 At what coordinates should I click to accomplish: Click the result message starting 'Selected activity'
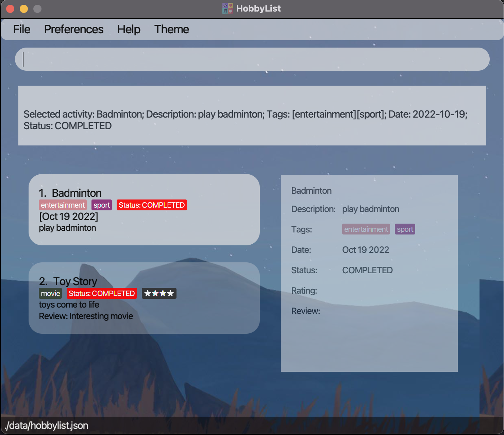pyautogui.click(x=246, y=120)
